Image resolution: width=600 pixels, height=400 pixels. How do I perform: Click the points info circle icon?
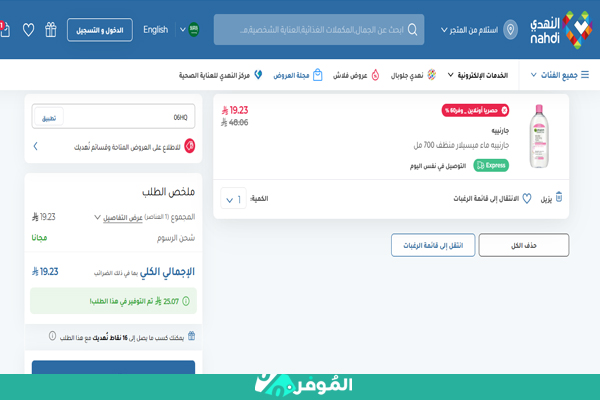click(x=52, y=336)
